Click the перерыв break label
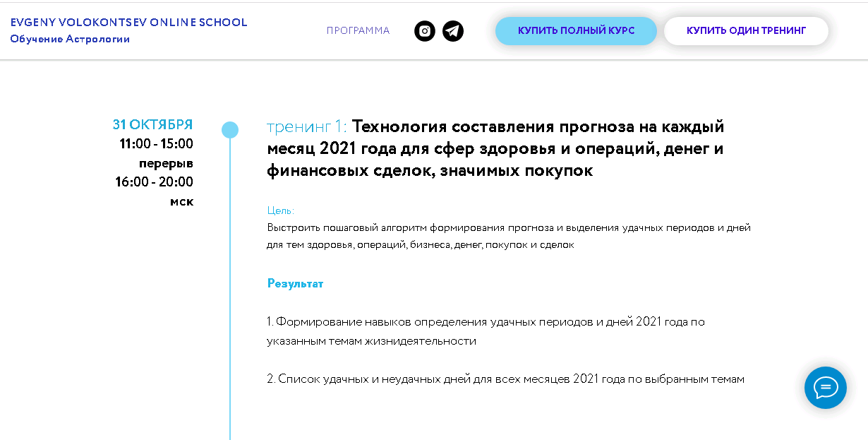 coord(166,163)
